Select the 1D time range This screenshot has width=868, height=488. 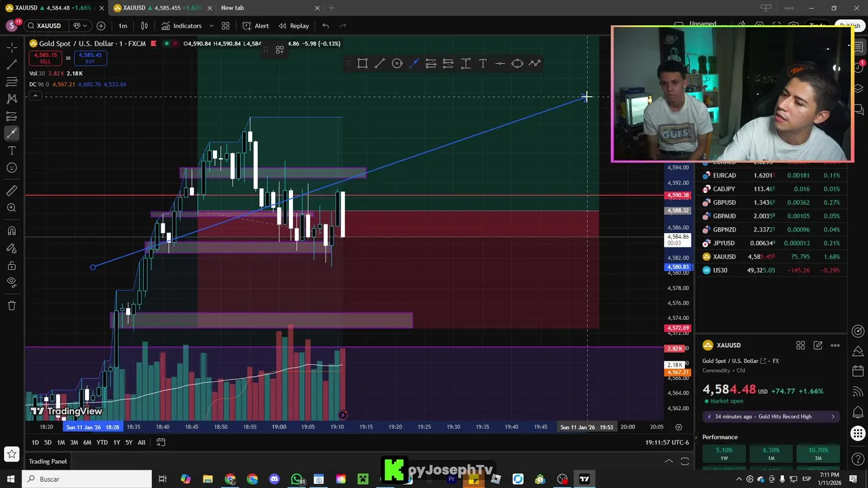(x=35, y=443)
